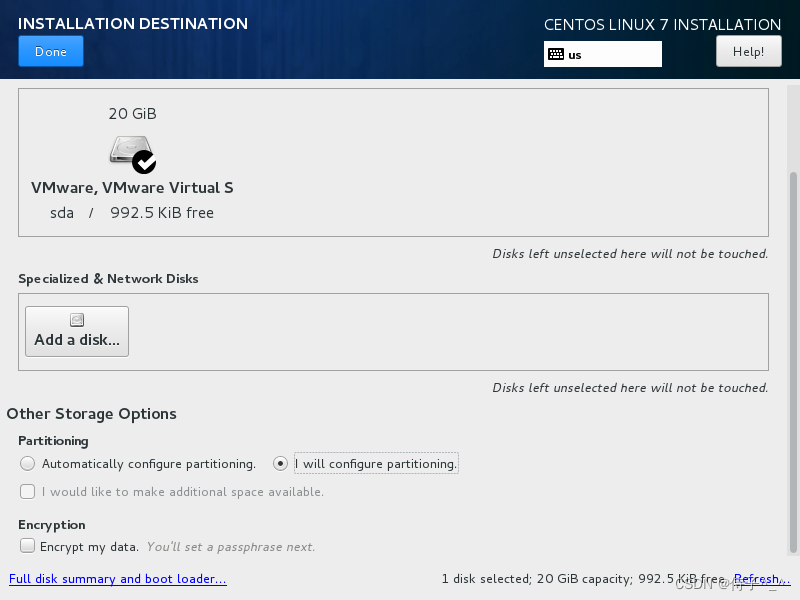Click the sda / 992.5 KiB free text
Screen dimensions: 800x600
click(x=132, y=213)
